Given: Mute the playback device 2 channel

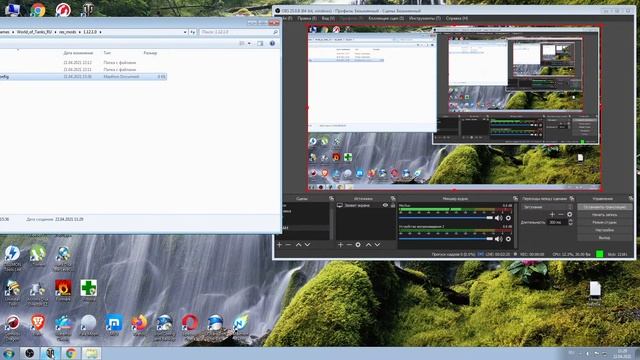Looking at the screenshot, I should pyautogui.click(x=499, y=239).
